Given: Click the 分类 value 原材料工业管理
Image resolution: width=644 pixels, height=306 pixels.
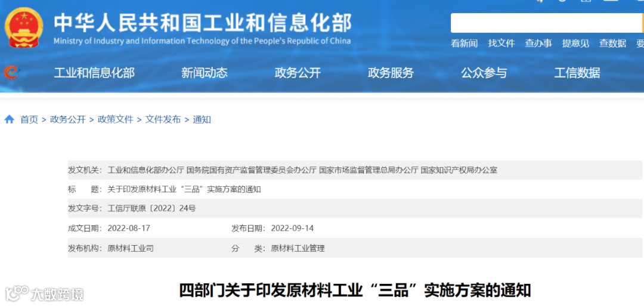Looking at the screenshot, I should point(298,249).
